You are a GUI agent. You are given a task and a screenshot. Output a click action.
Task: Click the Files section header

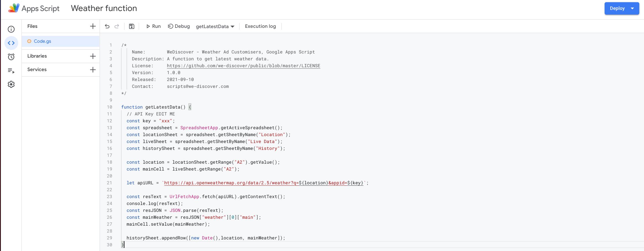32,26
